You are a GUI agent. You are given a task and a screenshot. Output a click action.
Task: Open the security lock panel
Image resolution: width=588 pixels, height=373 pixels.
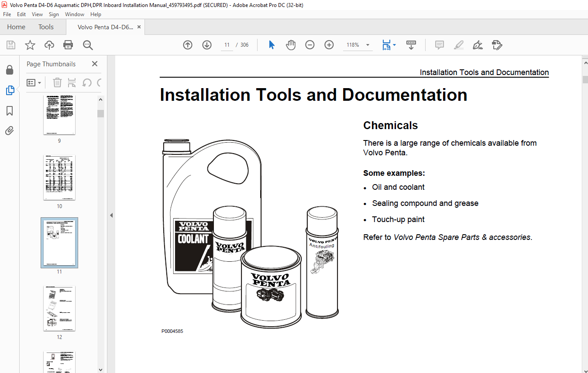click(x=10, y=70)
